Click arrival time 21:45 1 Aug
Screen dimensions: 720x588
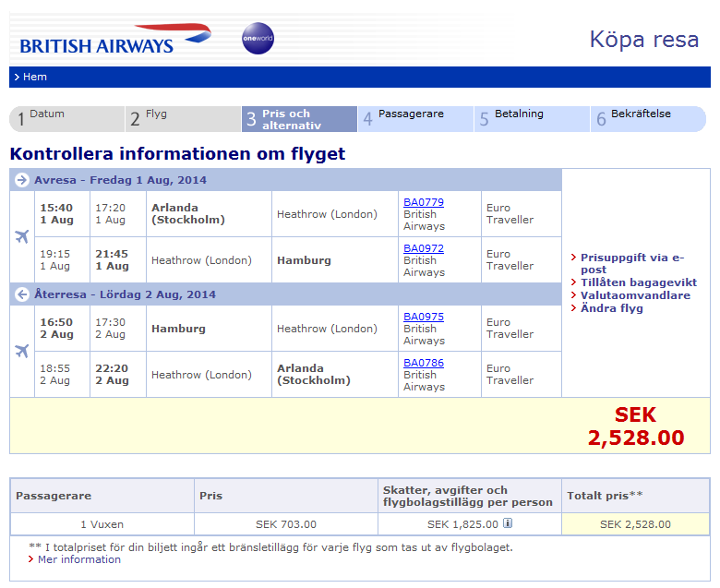tap(112, 259)
